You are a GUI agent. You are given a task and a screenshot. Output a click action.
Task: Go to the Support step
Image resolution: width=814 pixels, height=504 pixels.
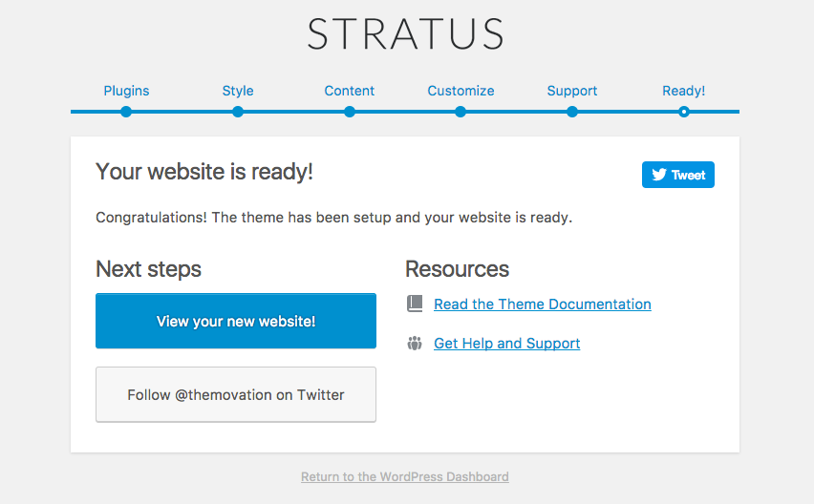pyautogui.click(x=572, y=91)
